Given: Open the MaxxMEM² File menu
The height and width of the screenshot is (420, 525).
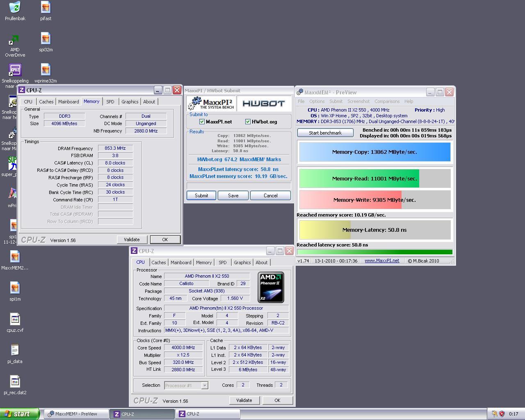Looking at the screenshot, I should pyautogui.click(x=301, y=101).
